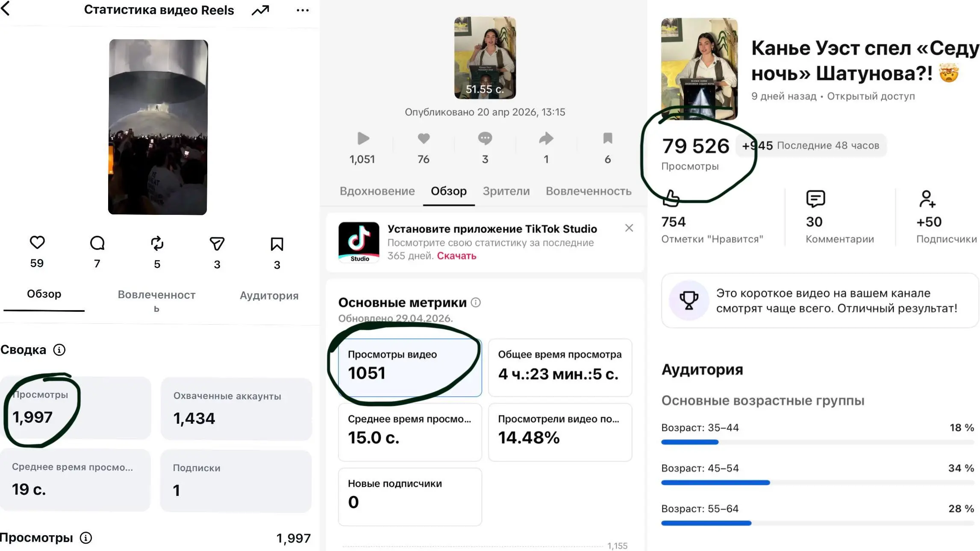Open the trending arrow insights icon
Image resolution: width=980 pixels, height=551 pixels.
pos(260,10)
